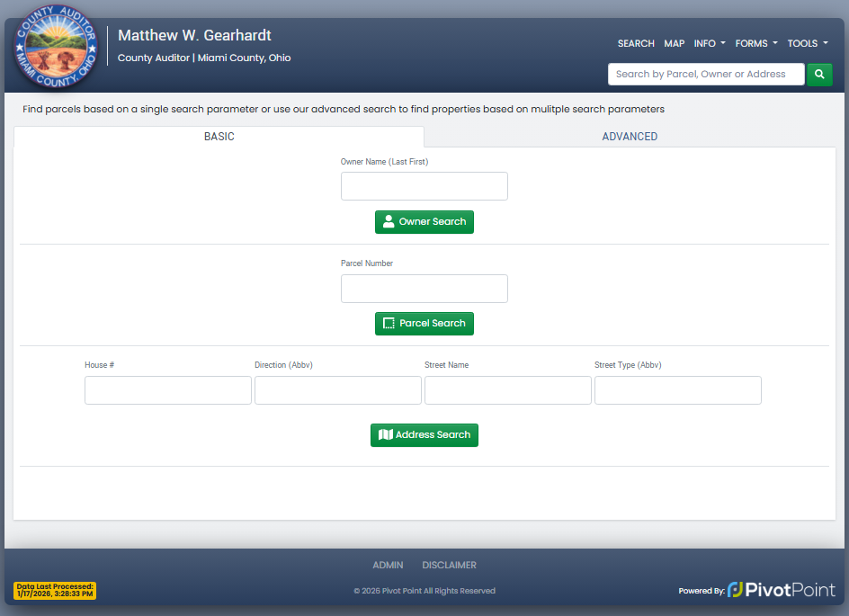Click the person icon on Owner Search
The image size is (849, 616).
(389, 222)
